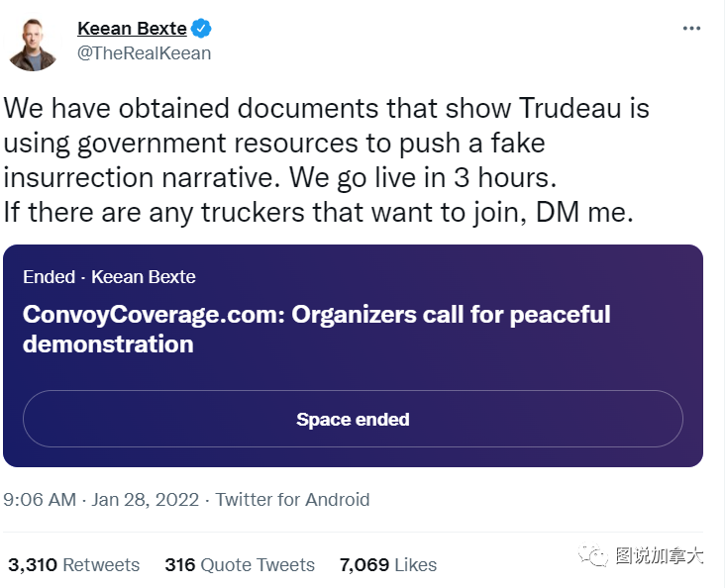Viewport: 727px width, 588px height.
Task: Click the Jan 28, 2022 date
Action: click(x=146, y=500)
